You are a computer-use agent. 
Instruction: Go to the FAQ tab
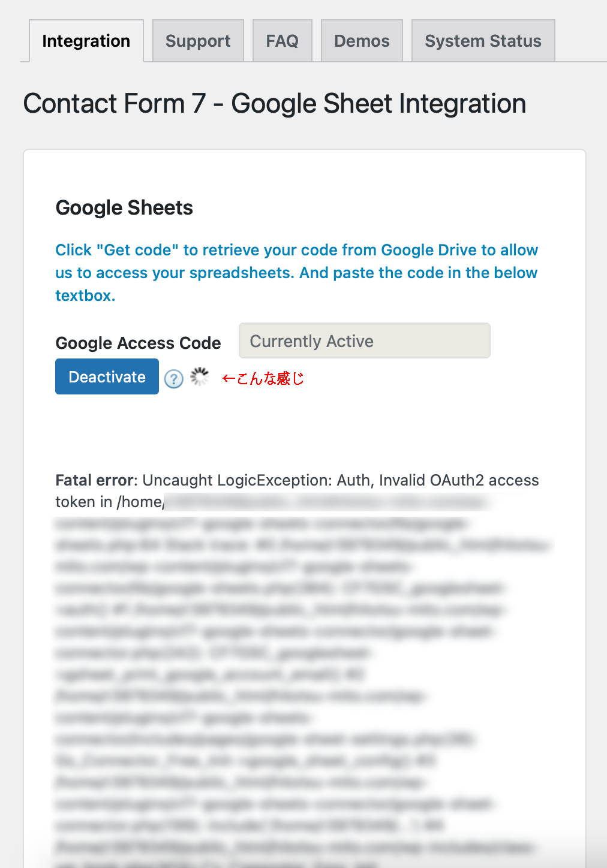282,41
